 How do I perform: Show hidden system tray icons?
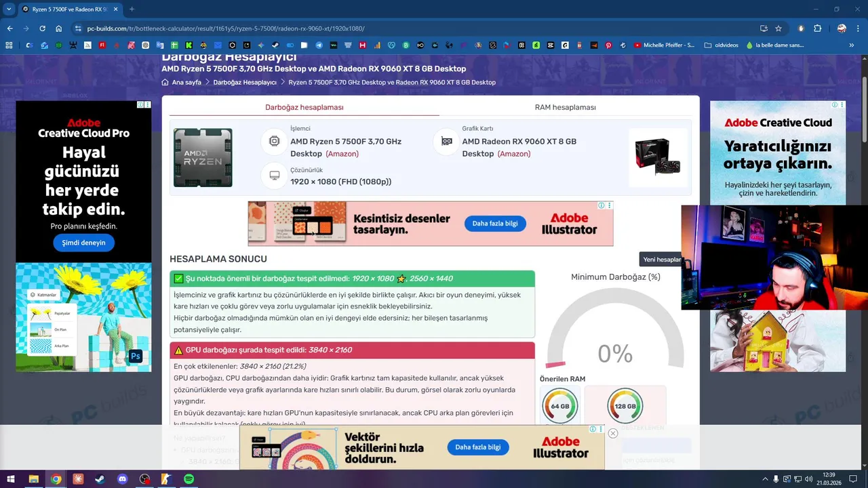(x=765, y=479)
